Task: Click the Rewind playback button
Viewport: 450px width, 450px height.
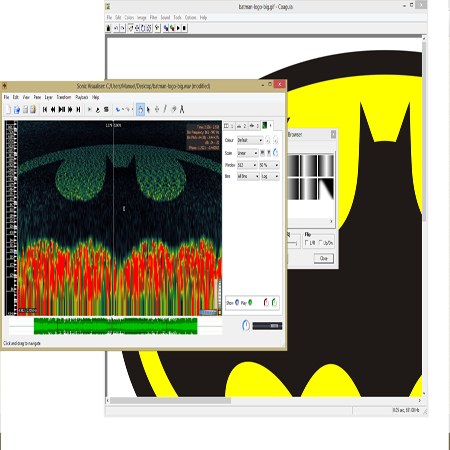Action: [53, 109]
